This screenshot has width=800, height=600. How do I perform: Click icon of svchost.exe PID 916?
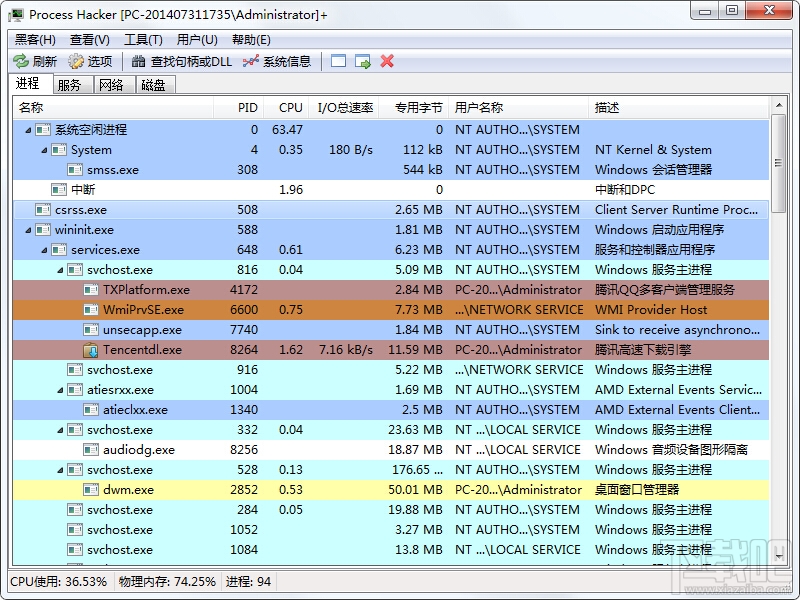point(75,369)
